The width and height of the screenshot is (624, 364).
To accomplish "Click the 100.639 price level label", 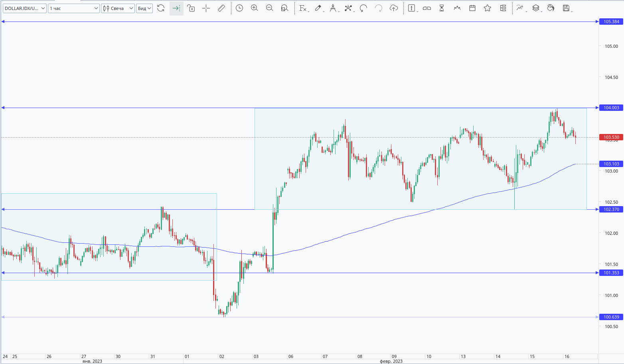I will (611, 317).
